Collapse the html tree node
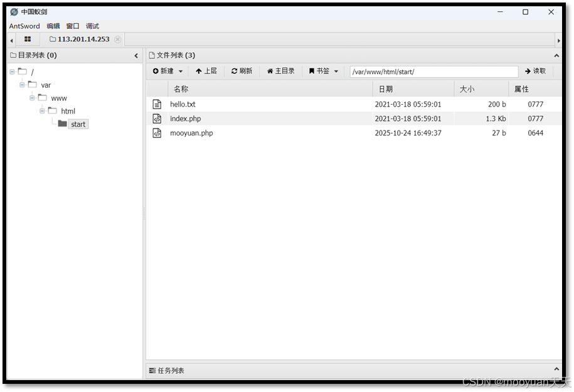 point(42,111)
